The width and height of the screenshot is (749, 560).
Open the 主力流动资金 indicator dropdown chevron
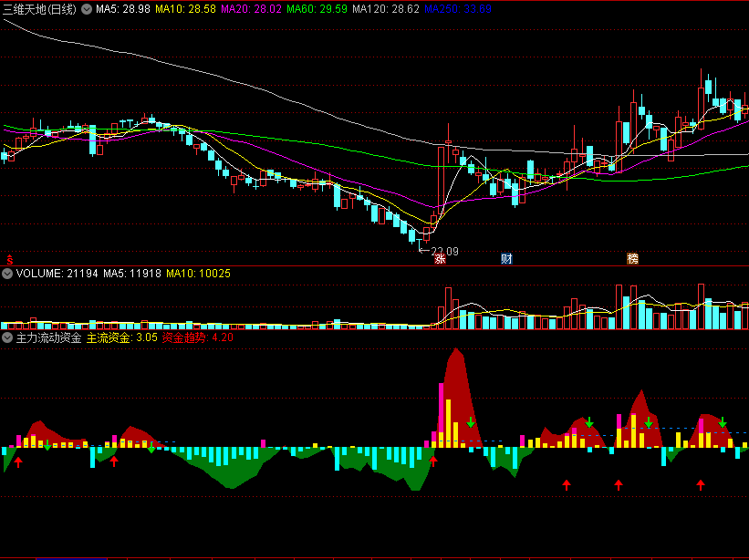(7, 338)
